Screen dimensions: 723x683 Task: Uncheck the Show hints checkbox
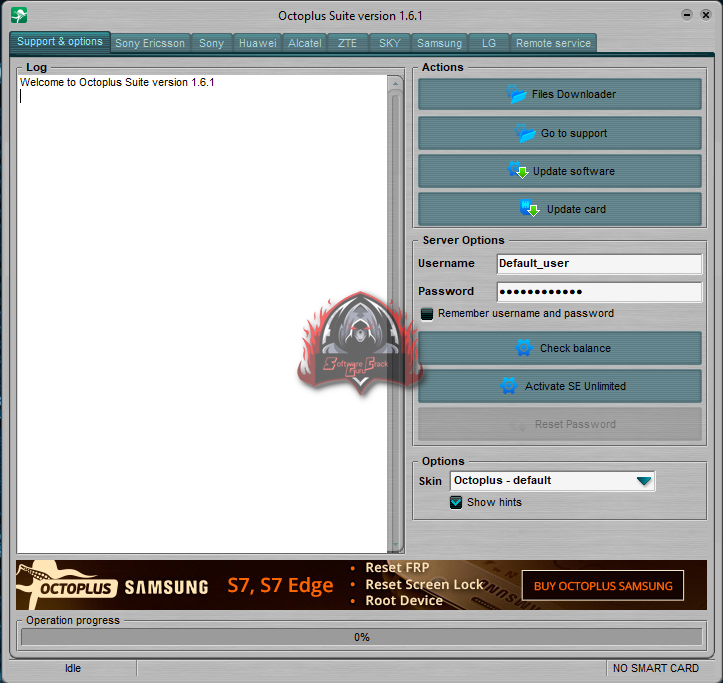tap(456, 502)
